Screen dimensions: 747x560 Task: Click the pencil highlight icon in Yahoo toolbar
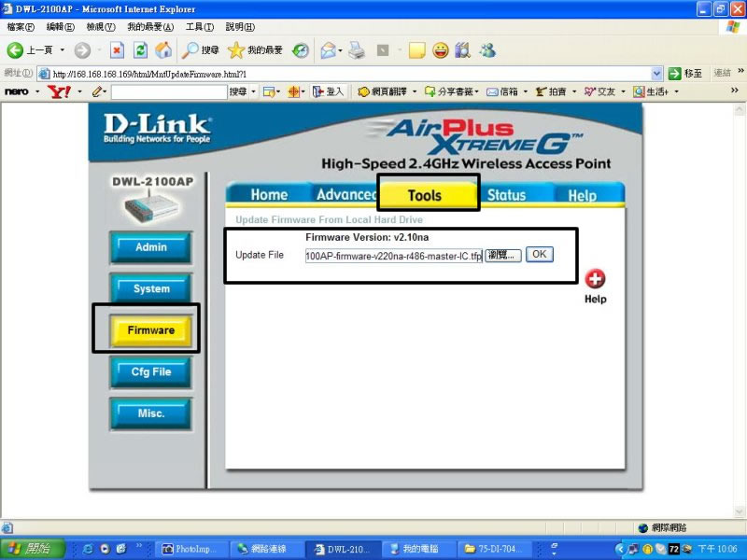98,91
